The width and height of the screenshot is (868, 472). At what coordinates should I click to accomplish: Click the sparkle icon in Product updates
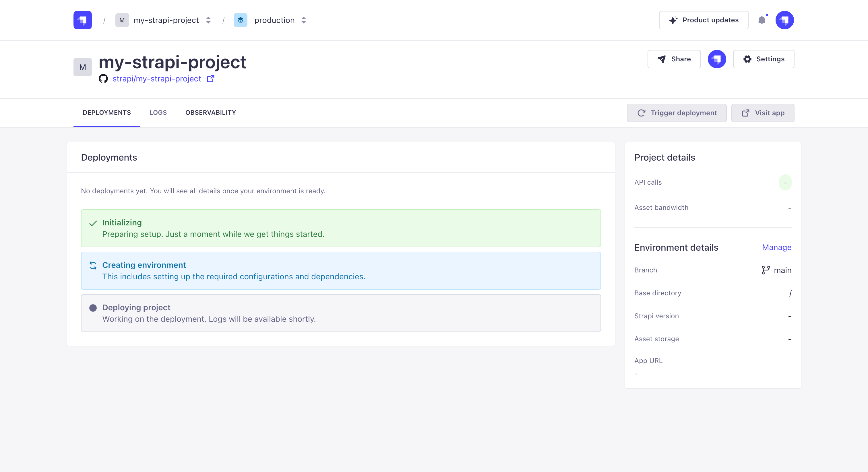pyautogui.click(x=673, y=20)
